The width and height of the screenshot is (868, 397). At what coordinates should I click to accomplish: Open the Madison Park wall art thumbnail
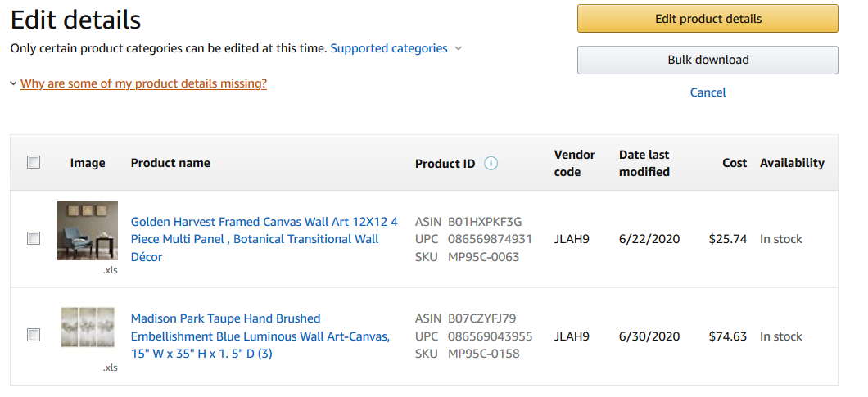point(88,327)
